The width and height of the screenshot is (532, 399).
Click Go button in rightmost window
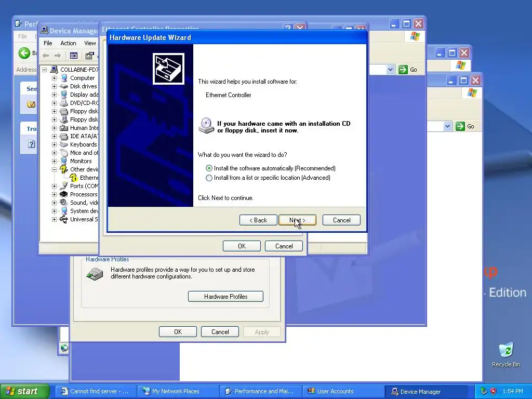pos(465,127)
